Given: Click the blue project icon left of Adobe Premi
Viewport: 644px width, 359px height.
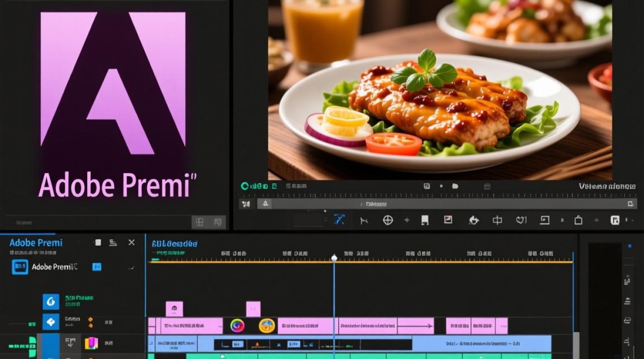Looking at the screenshot, I should coord(20,267).
